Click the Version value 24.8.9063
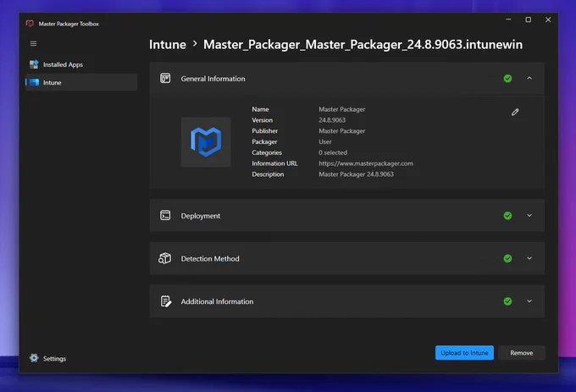Image resolution: width=576 pixels, height=392 pixels. click(x=332, y=120)
